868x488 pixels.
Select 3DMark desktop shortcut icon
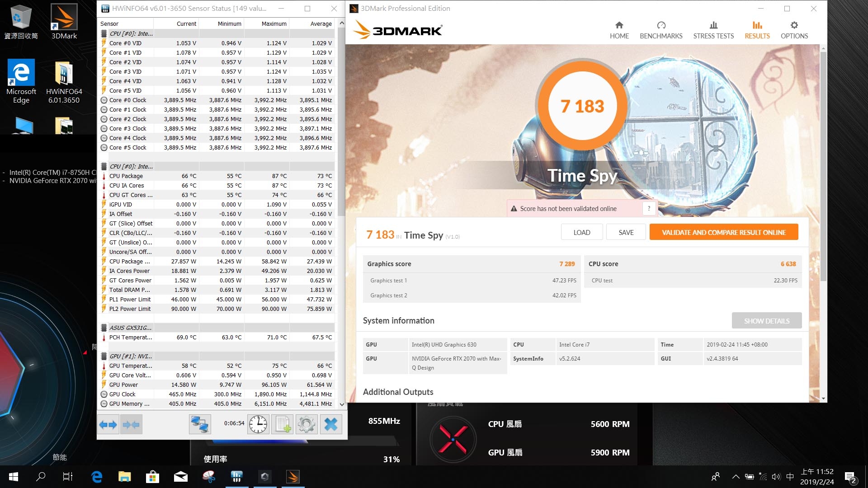(x=64, y=22)
